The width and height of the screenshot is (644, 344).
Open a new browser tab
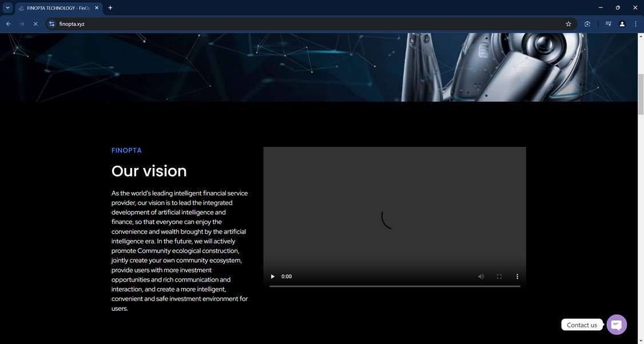110,8
